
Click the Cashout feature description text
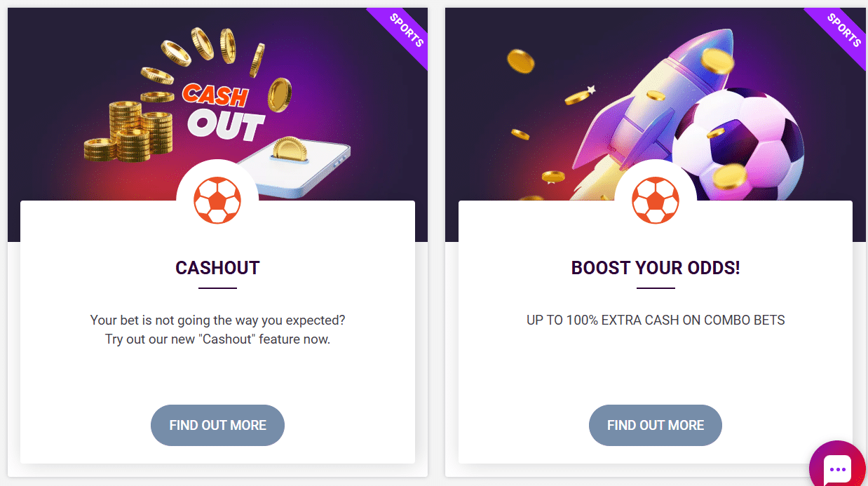coord(217,329)
